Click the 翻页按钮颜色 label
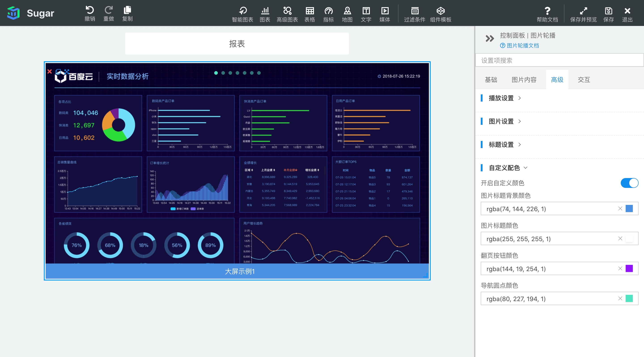The width and height of the screenshot is (644, 357). [499, 255]
